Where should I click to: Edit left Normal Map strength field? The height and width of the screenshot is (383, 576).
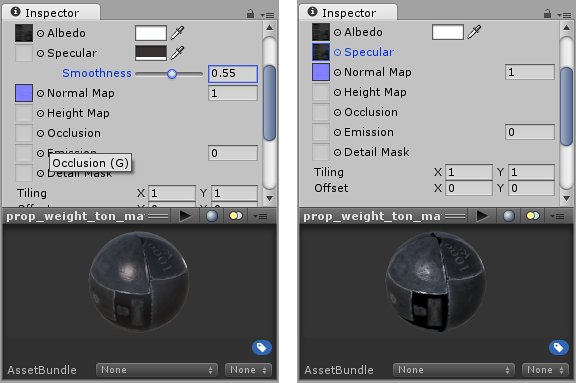click(233, 93)
